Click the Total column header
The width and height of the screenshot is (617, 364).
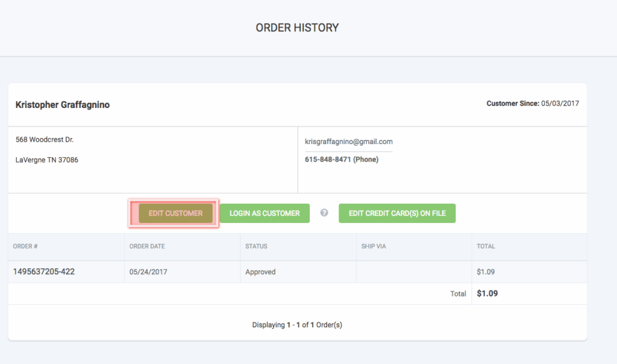(x=486, y=246)
